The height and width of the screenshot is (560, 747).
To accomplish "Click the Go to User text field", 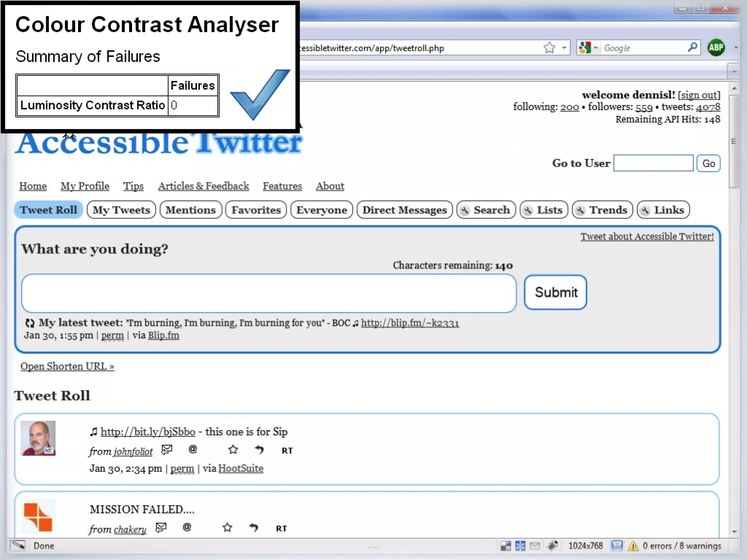I will (x=653, y=163).
